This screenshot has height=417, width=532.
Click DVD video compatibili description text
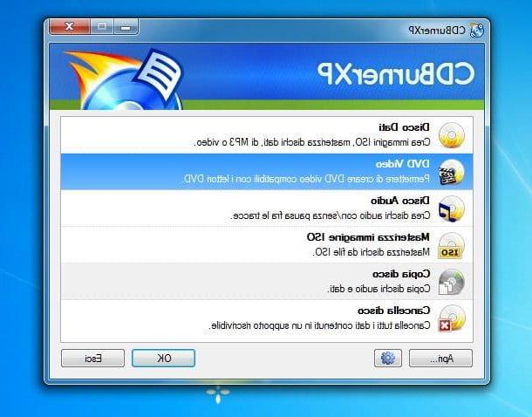306,179
